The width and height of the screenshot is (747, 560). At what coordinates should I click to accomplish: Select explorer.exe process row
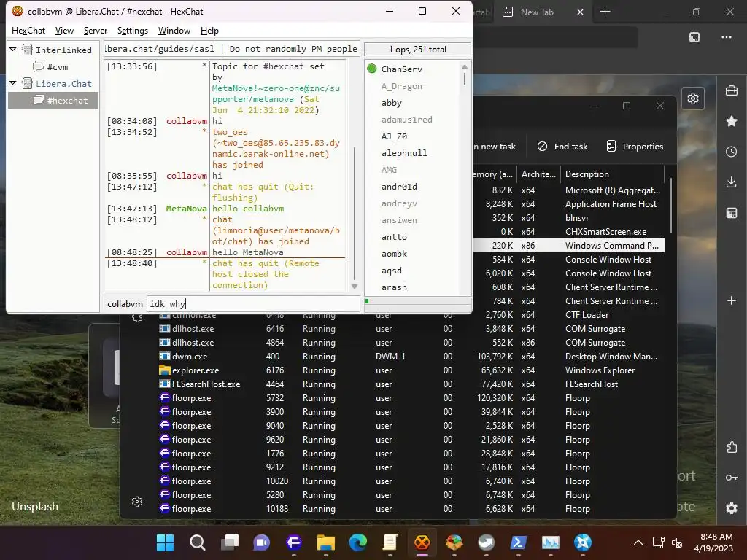(x=410, y=370)
